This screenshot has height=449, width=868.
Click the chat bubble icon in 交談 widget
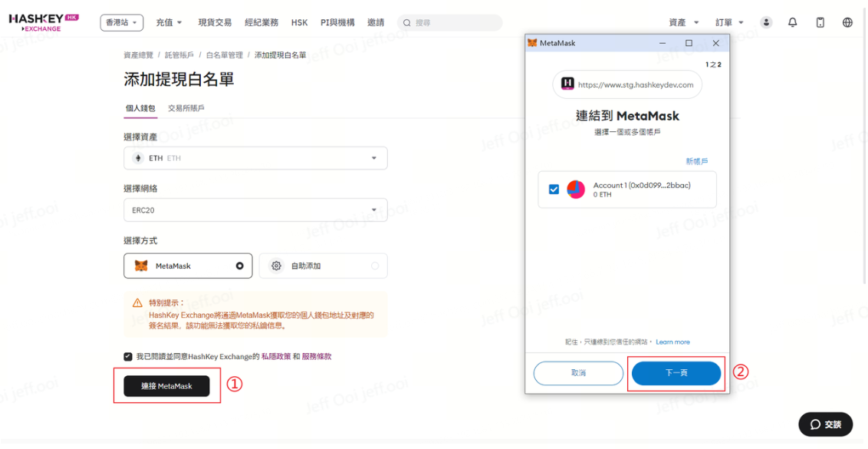[x=815, y=424]
